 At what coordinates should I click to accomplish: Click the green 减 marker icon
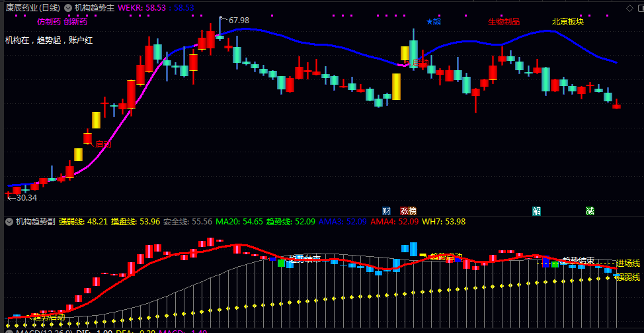point(590,211)
